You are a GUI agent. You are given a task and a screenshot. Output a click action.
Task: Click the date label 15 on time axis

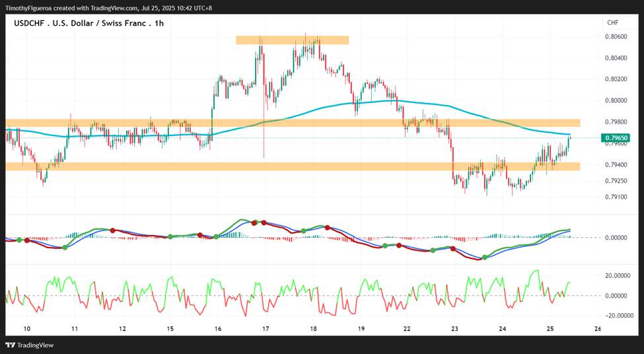click(170, 329)
